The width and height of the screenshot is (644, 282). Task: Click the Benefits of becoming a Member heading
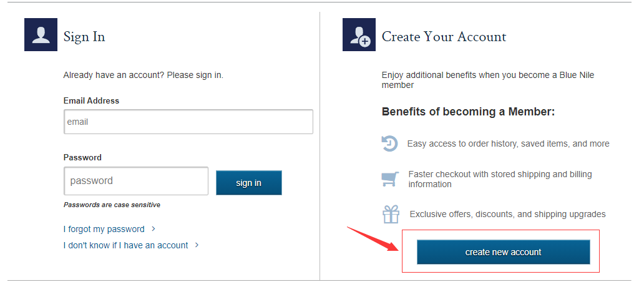(x=468, y=112)
